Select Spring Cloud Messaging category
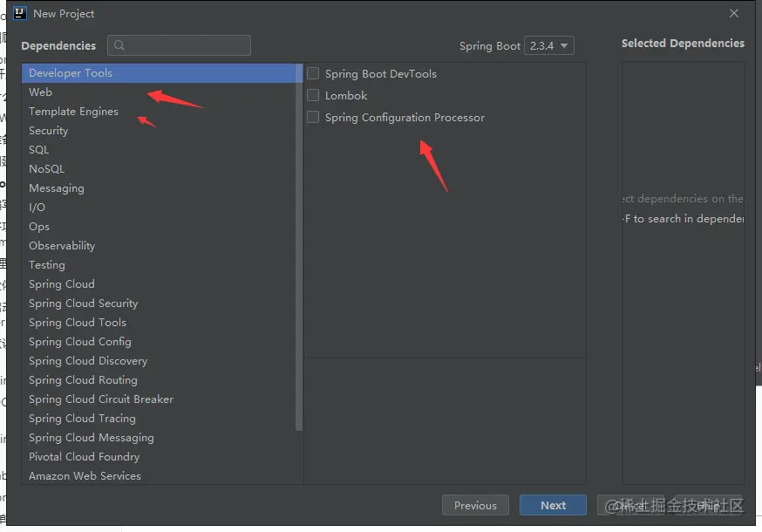 coord(159,438)
